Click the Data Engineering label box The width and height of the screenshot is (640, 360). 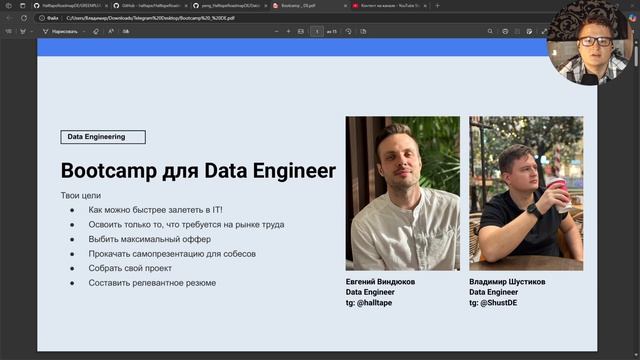pyautogui.click(x=103, y=137)
